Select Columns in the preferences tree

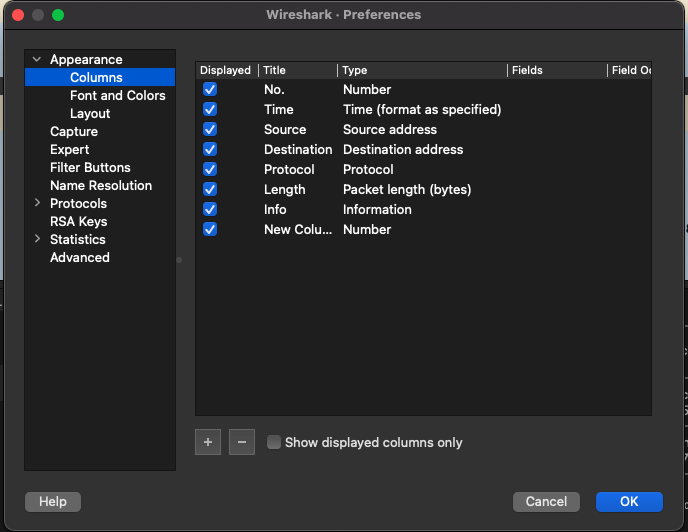[x=96, y=77]
